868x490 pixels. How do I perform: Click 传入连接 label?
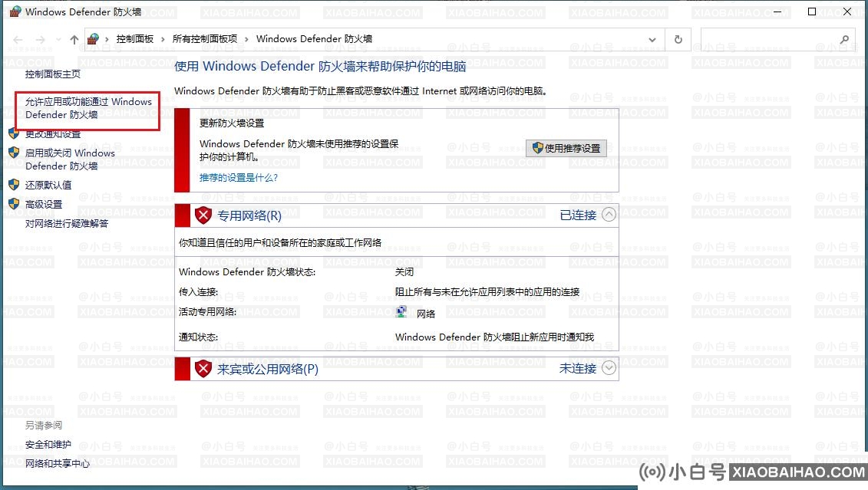198,292
